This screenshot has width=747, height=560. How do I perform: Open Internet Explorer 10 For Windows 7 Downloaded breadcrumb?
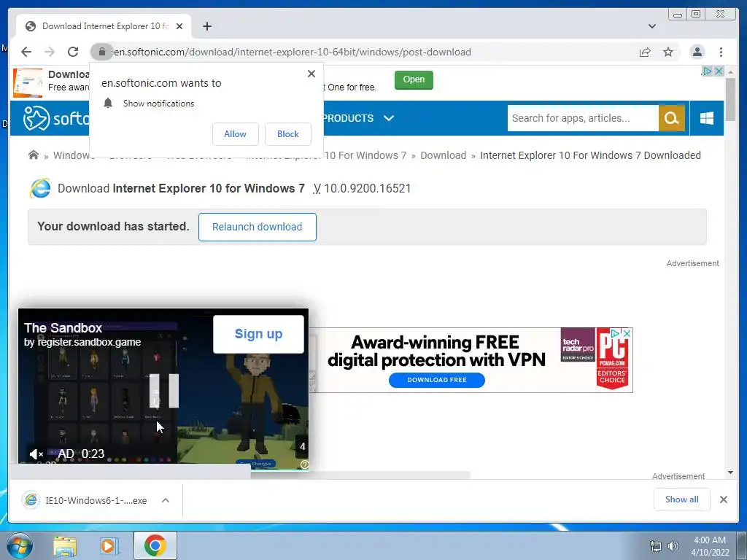[590, 155]
